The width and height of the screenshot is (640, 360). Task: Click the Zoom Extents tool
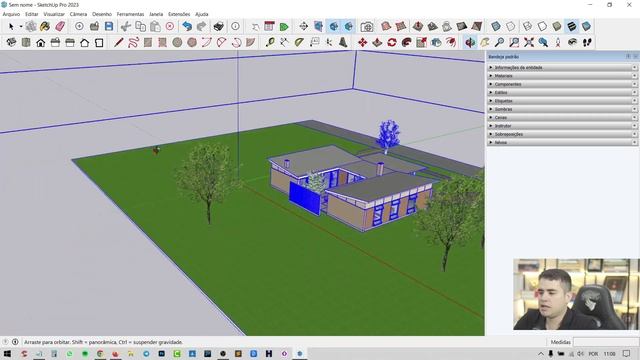tap(529, 42)
